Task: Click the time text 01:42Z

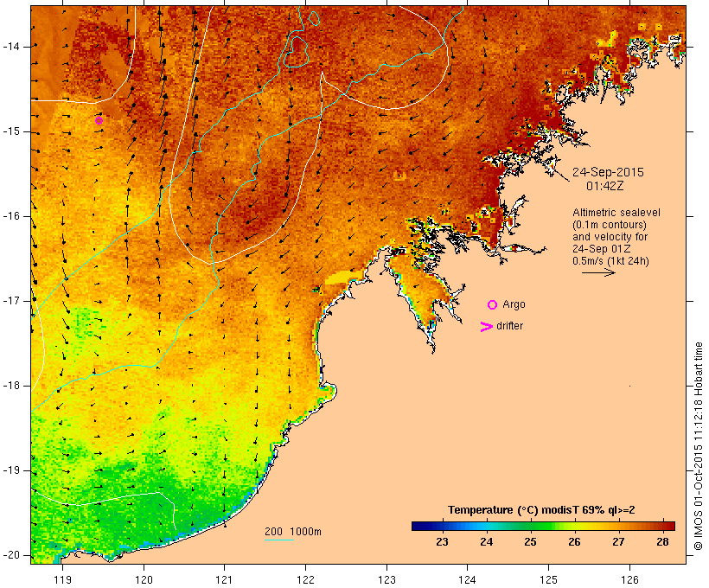Action: 605,186
